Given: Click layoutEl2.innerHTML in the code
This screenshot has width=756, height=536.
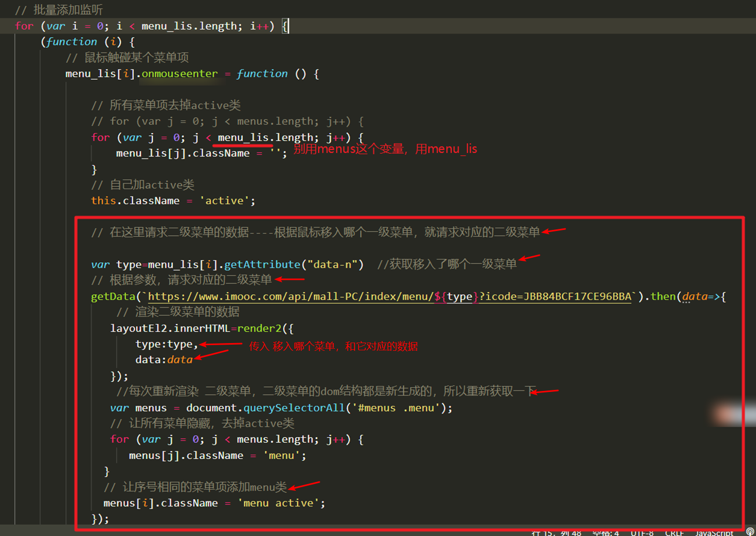Looking at the screenshot, I should click(170, 328).
